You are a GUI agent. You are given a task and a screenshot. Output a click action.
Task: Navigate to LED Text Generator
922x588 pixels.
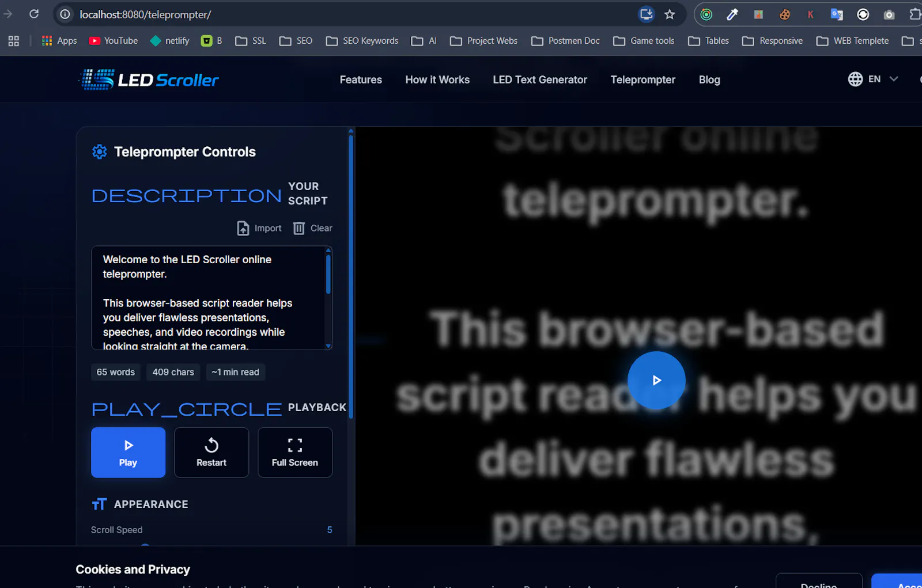coord(540,79)
